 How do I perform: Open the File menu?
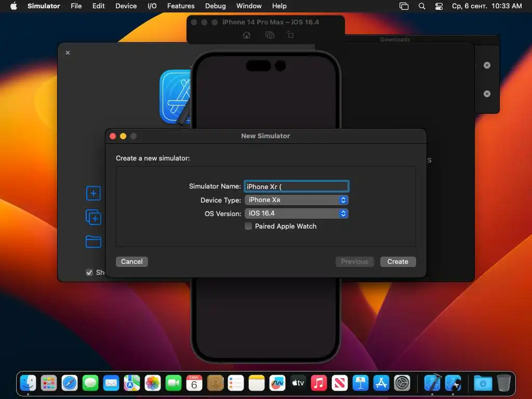point(76,6)
